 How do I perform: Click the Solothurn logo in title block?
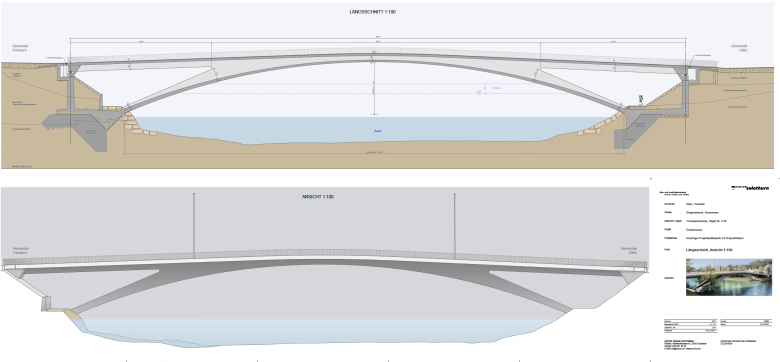750,188
